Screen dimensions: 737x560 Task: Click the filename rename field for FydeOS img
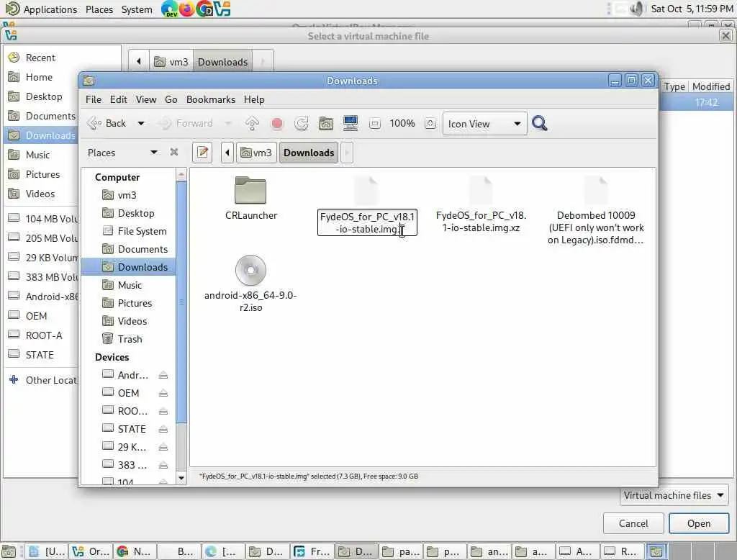(x=367, y=222)
